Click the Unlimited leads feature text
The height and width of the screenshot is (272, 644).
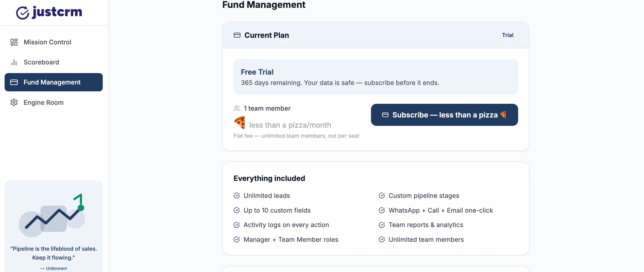(x=267, y=196)
